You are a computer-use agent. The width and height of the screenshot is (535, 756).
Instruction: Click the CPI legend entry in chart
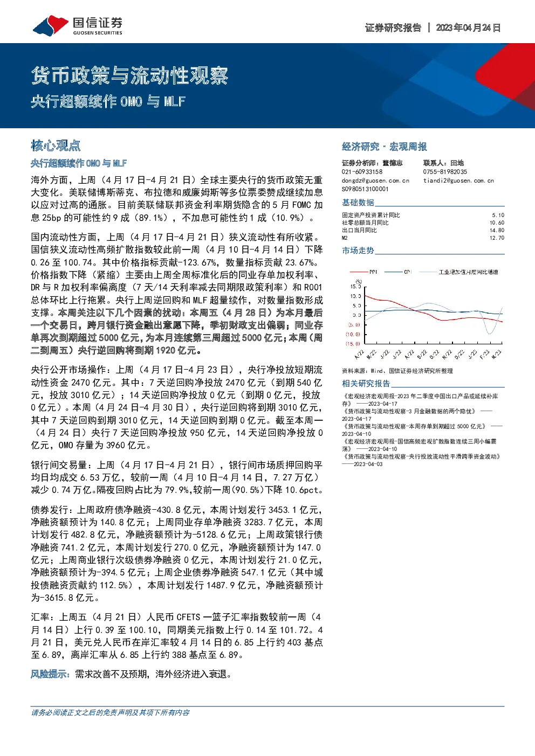[398, 272]
